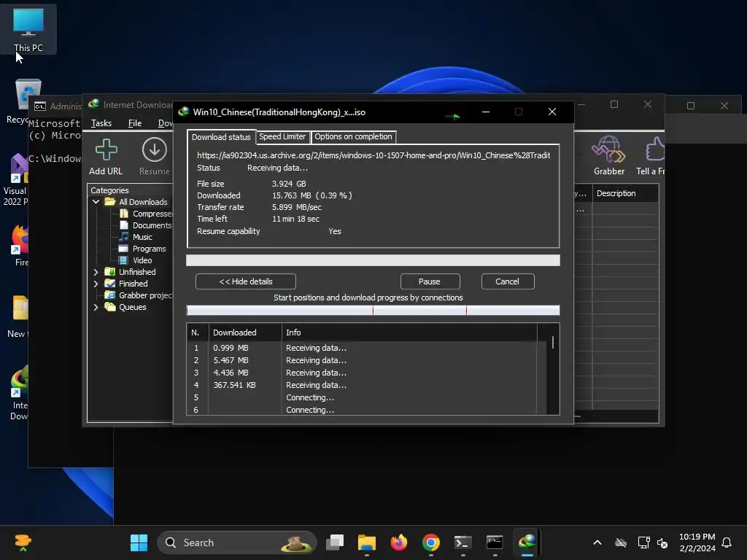Open Internet Download Manager desktop shortcut
The image size is (747, 560).
pyautogui.click(x=19, y=393)
